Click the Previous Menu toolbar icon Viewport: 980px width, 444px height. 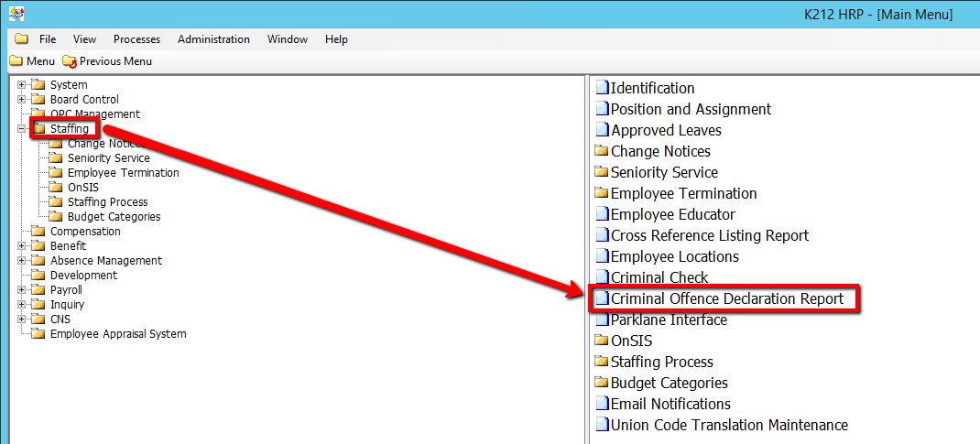(x=70, y=61)
